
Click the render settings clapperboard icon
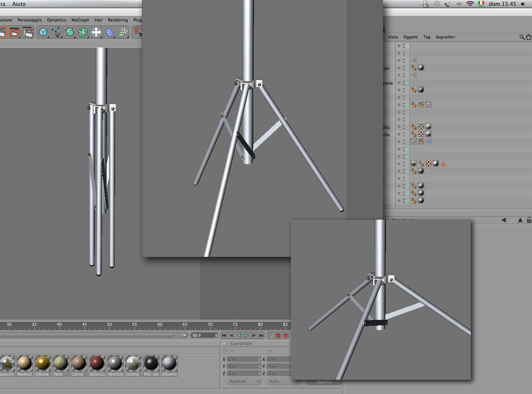pyautogui.click(x=28, y=32)
